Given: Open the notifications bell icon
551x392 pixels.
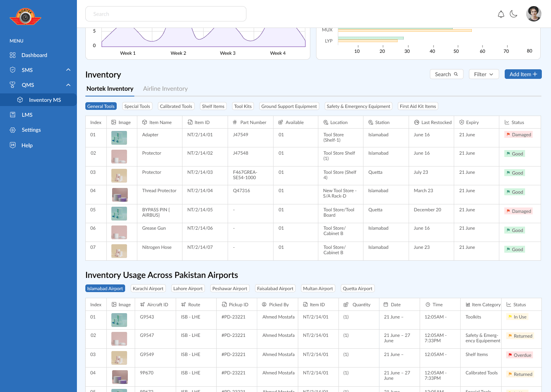Looking at the screenshot, I should pos(501,14).
